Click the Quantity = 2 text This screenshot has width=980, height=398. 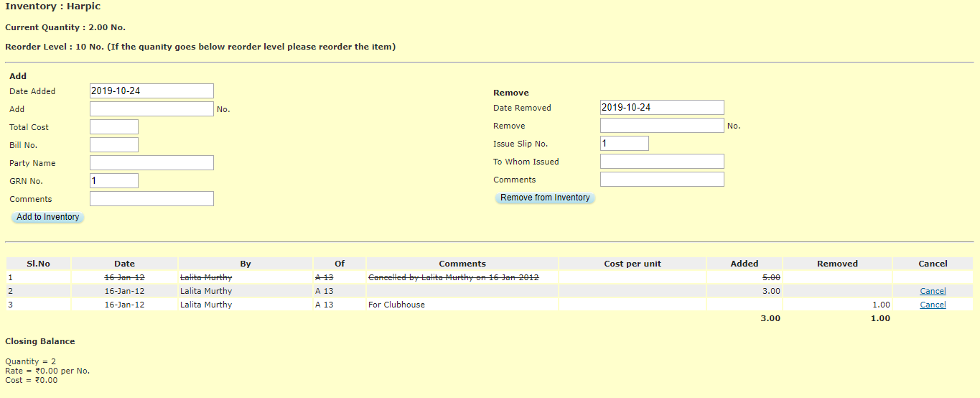click(31, 361)
